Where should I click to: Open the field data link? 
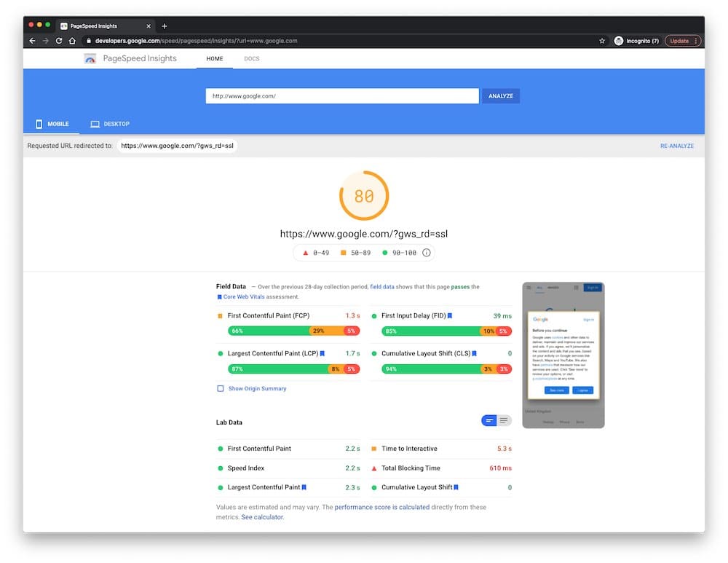(x=381, y=287)
